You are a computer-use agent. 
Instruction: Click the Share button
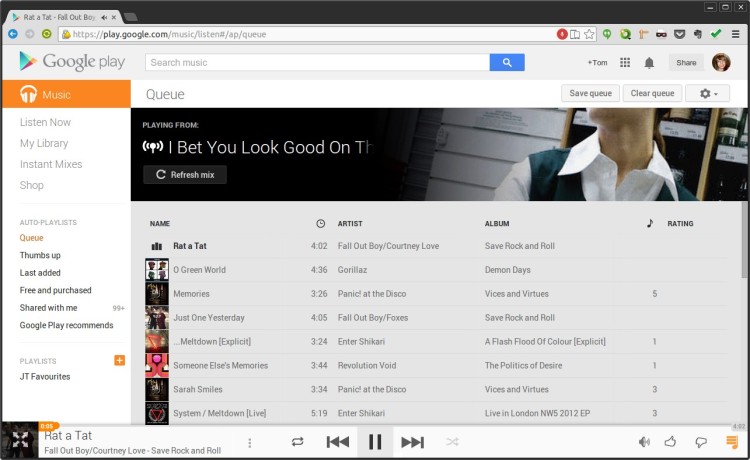click(x=686, y=63)
